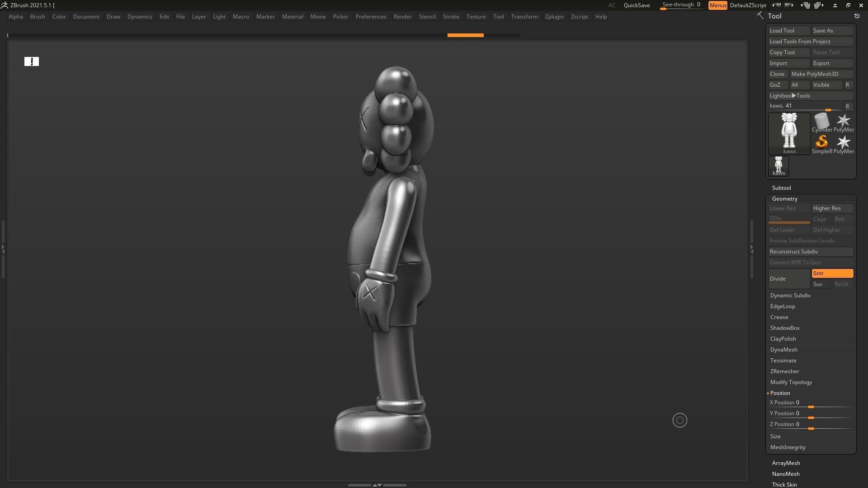868x488 pixels.
Task: Open the Brush menu
Action: tap(38, 17)
